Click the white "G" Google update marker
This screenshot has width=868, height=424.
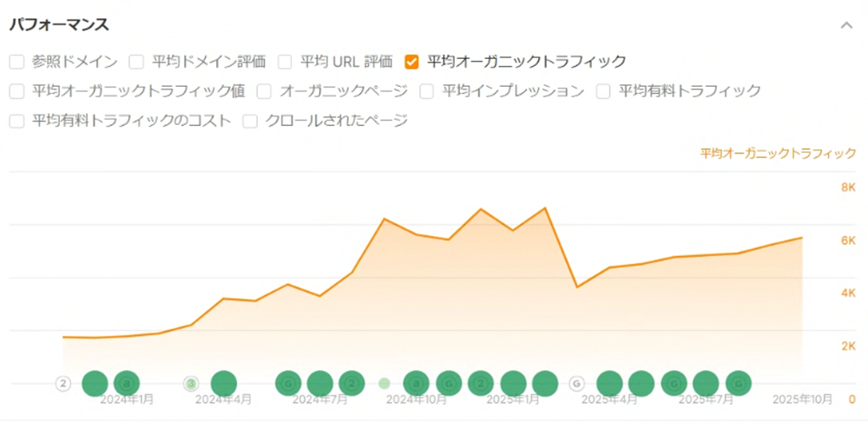point(577,382)
